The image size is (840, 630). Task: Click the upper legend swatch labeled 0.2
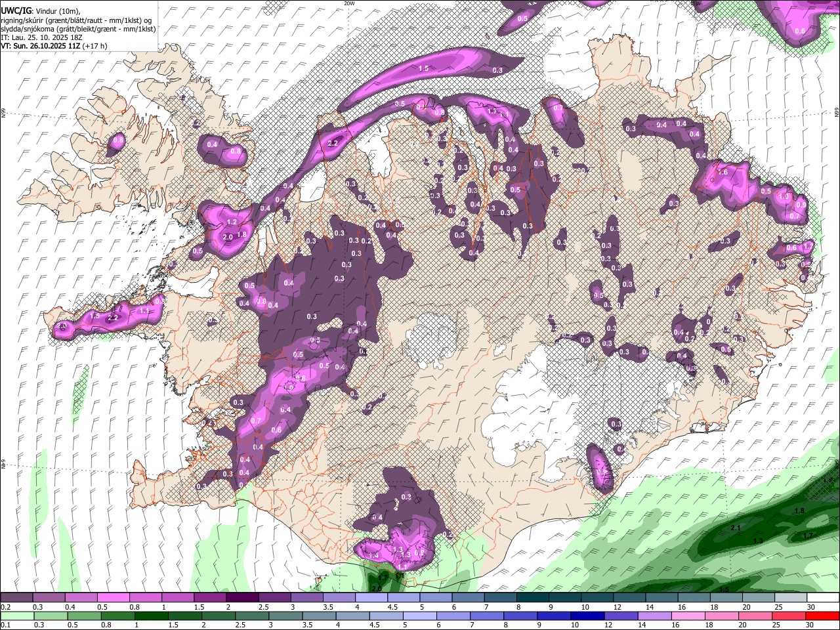(16, 598)
